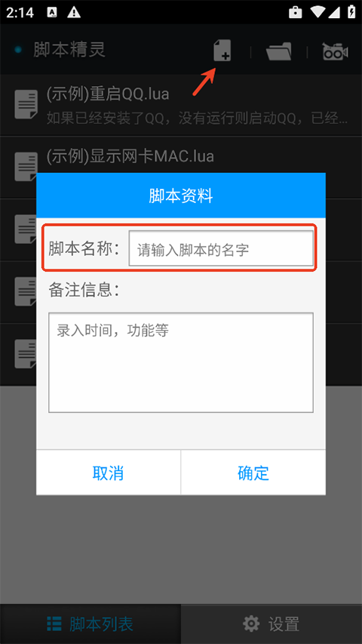Viewport: 362px width, 644px height.
Task: Select the (示例)重启QQ.lua script entry
Action: [181, 105]
